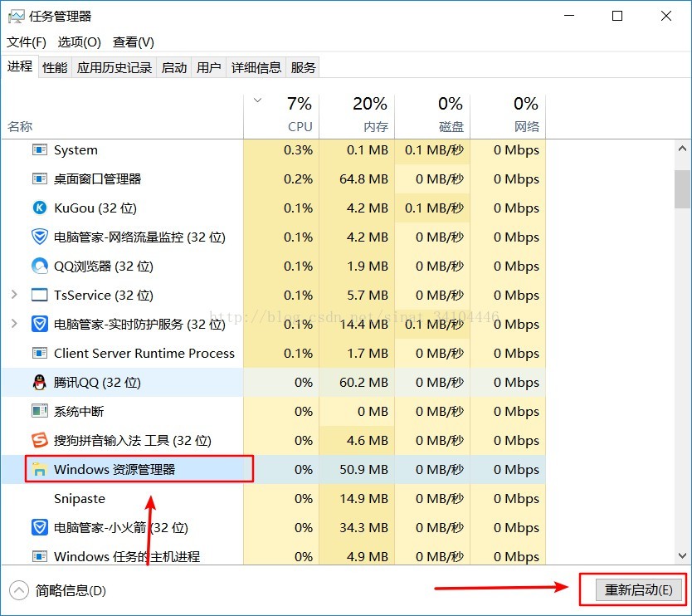
Task: Select the 桌面窗口管理器 process name
Action: [x=98, y=178]
